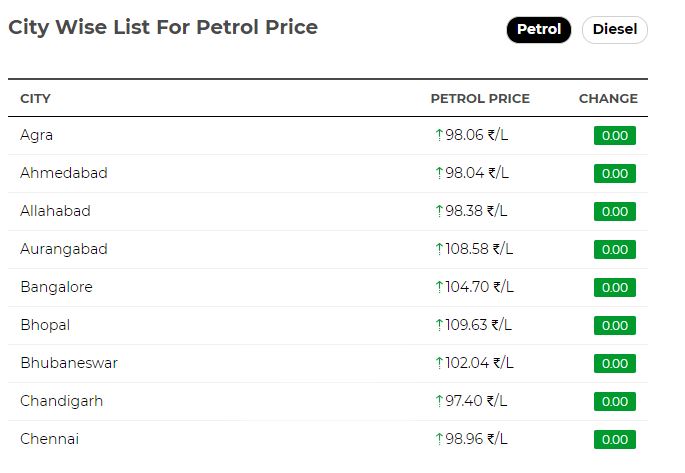Open the Agra city link
685x473 pixels.
point(36,135)
